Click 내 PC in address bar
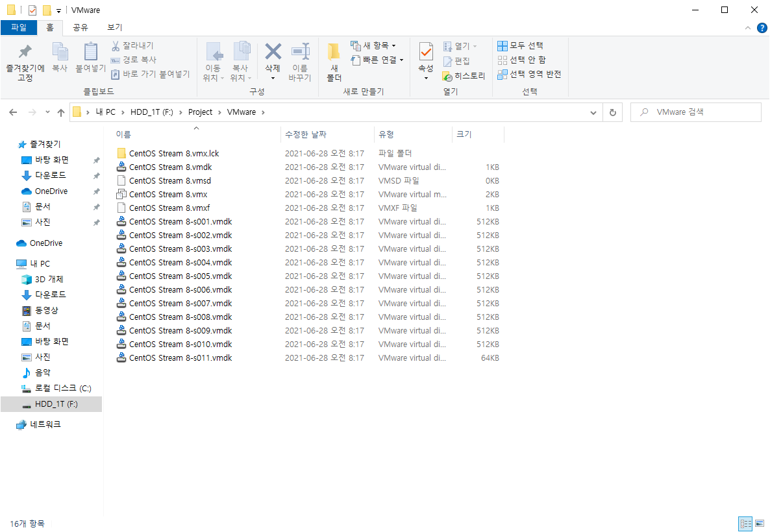The width and height of the screenshot is (770, 532). 106,112
